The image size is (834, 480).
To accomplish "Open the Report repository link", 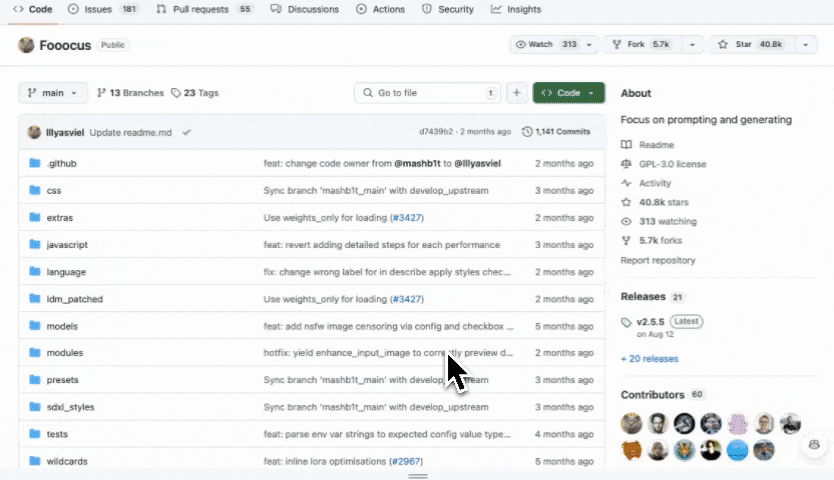I will pos(657,260).
